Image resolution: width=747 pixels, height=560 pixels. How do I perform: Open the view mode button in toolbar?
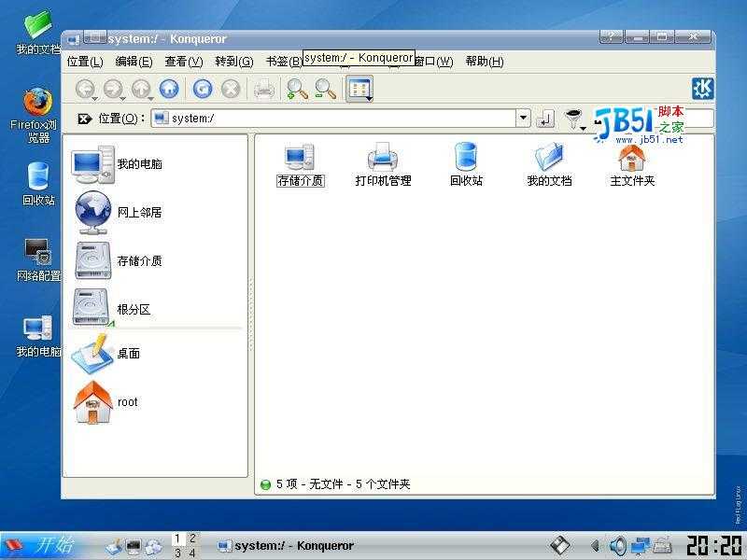tap(359, 89)
